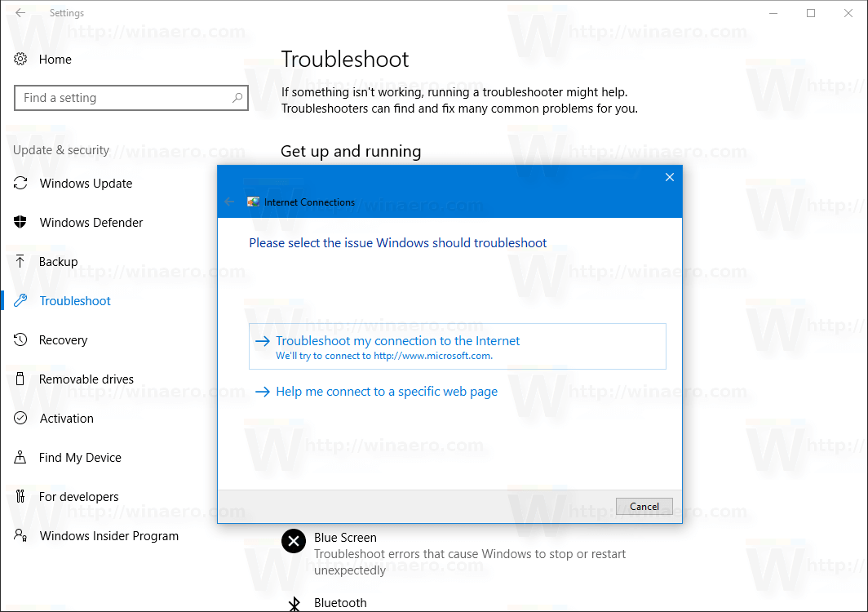868x612 pixels.
Task: Select the Windows Update sidebar icon
Action: pyautogui.click(x=20, y=183)
